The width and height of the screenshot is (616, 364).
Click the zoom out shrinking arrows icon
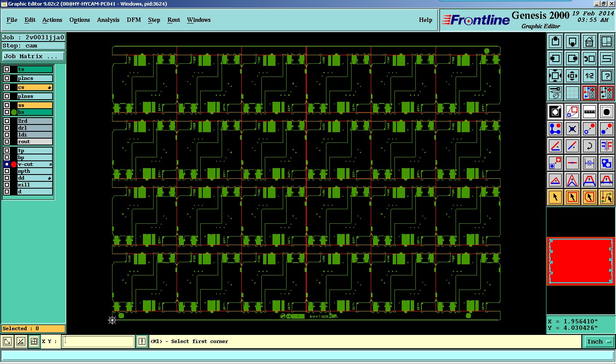(572, 76)
